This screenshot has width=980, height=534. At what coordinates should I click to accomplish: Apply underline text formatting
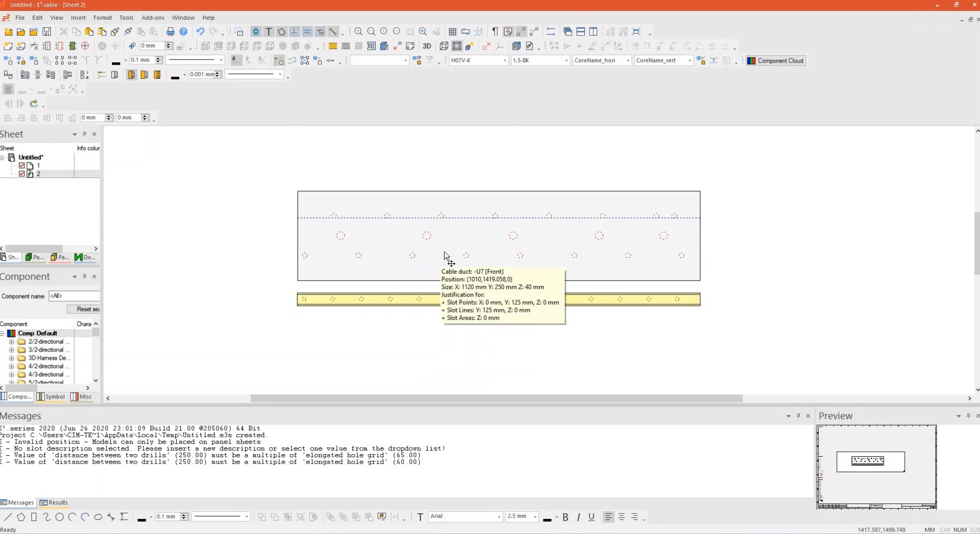(591, 517)
